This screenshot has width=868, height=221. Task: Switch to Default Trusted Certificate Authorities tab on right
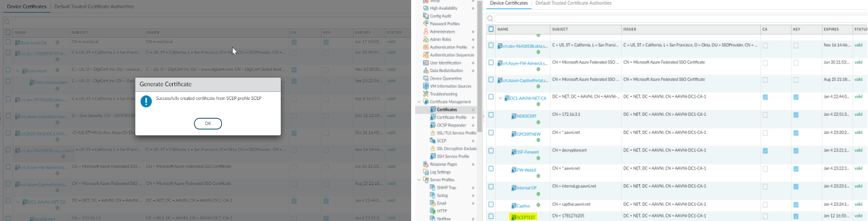pos(574,3)
